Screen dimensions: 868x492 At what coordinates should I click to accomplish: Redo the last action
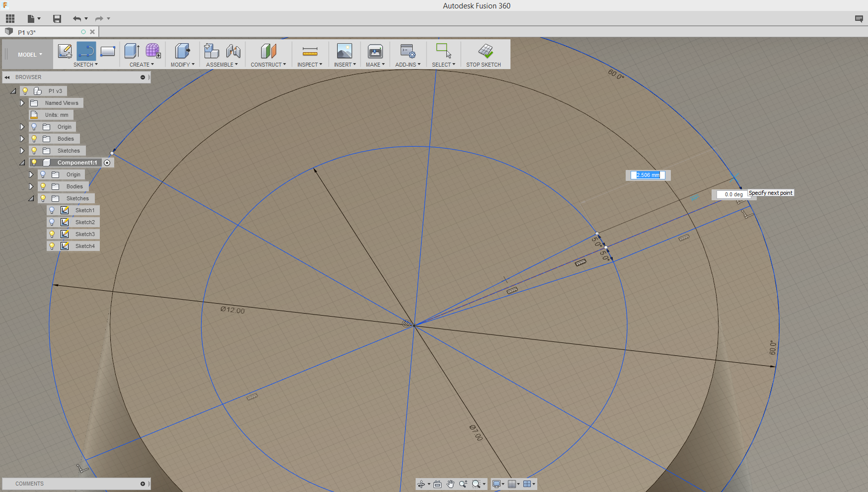[99, 19]
